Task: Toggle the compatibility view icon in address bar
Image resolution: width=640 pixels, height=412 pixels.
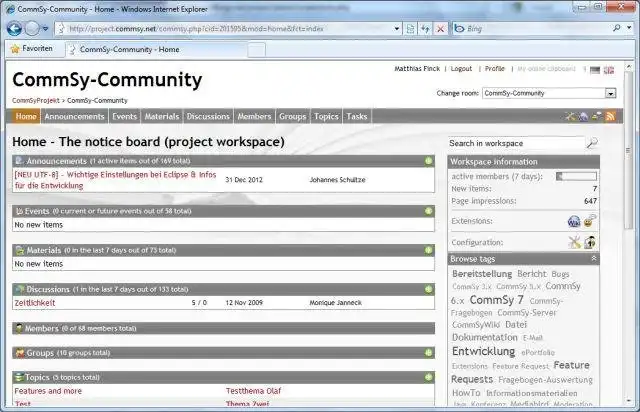Action: point(410,29)
